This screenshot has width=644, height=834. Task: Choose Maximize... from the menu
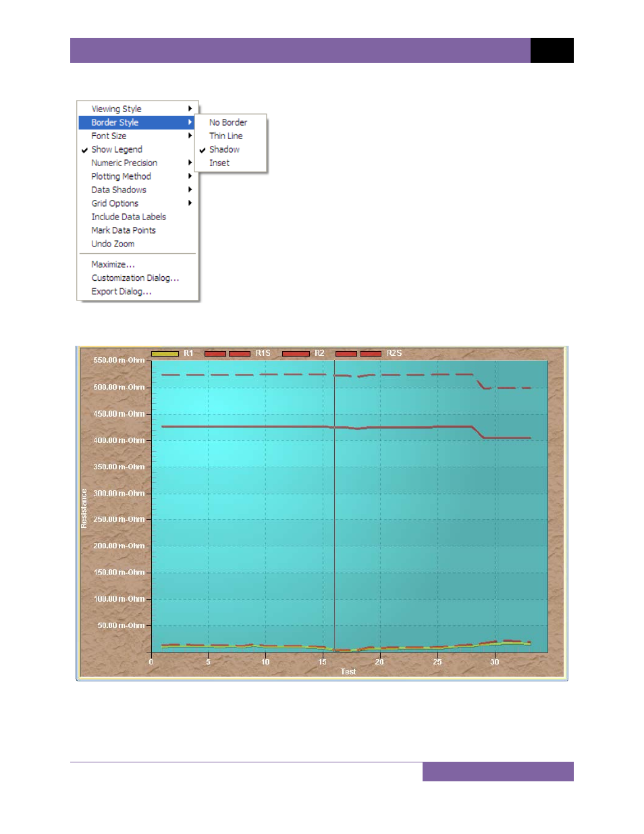tap(137, 265)
